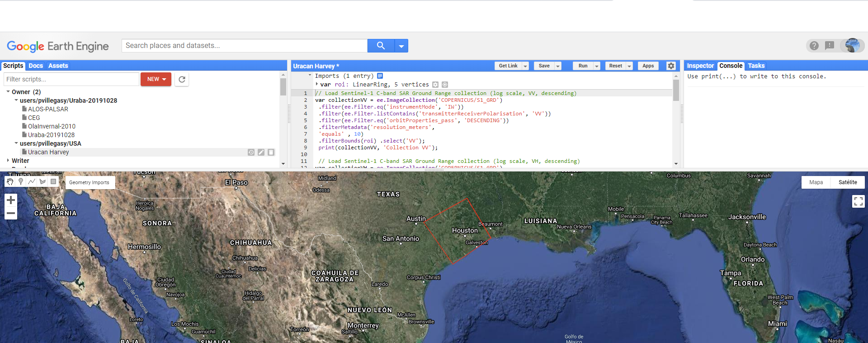Open the Apps button
The width and height of the screenshot is (868, 343).
(x=648, y=66)
